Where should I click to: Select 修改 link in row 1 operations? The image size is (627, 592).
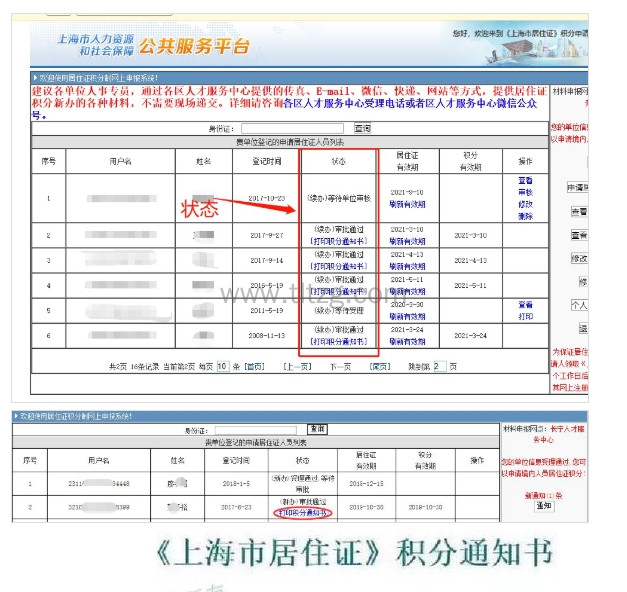pos(525,203)
